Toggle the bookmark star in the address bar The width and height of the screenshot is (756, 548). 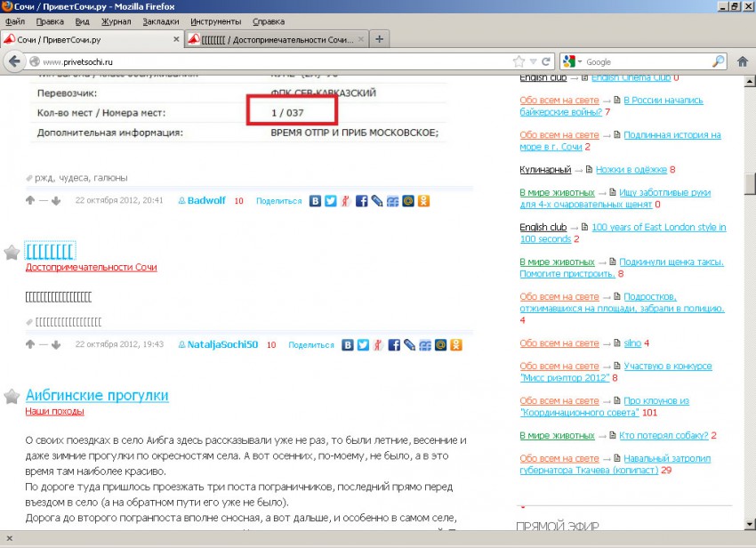(x=519, y=61)
